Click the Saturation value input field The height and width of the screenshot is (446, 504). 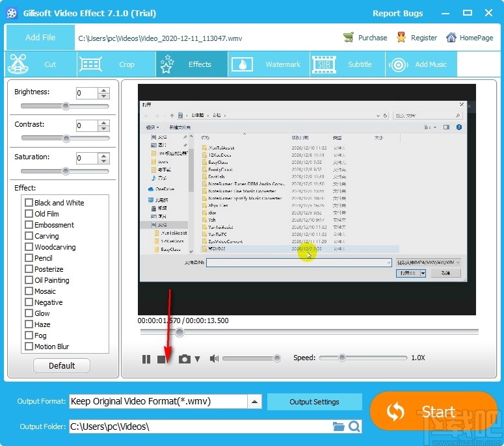click(x=86, y=158)
